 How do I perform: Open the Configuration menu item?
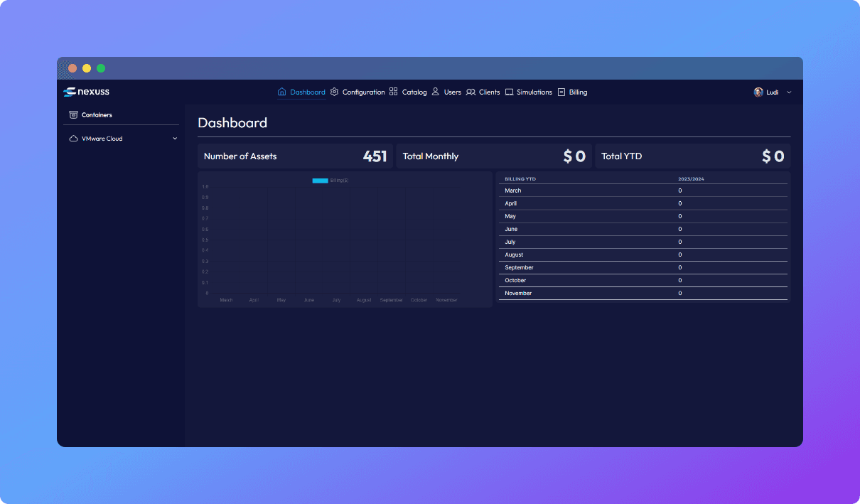pyautogui.click(x=363, y=92)
